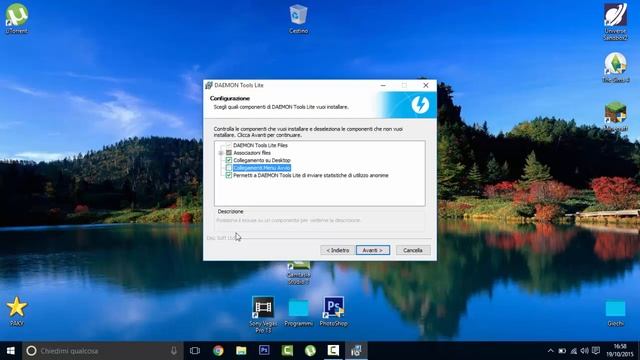The width and height of the screenshot is (640, 360).
Task: Select the Minecraft desktop icon
Action: pos(615,116)
